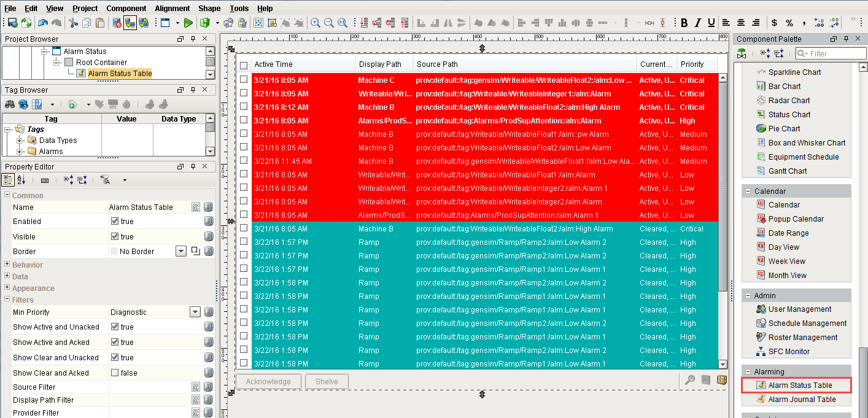Click the green preview mode play button
Screen dimensions: 868x418
point(188,23)
